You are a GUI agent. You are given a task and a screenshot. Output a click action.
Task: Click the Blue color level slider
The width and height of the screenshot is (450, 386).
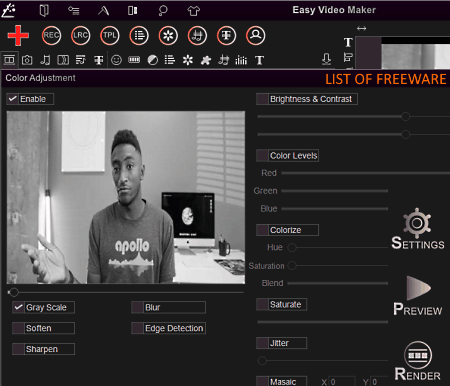click(x=335, y=209)
